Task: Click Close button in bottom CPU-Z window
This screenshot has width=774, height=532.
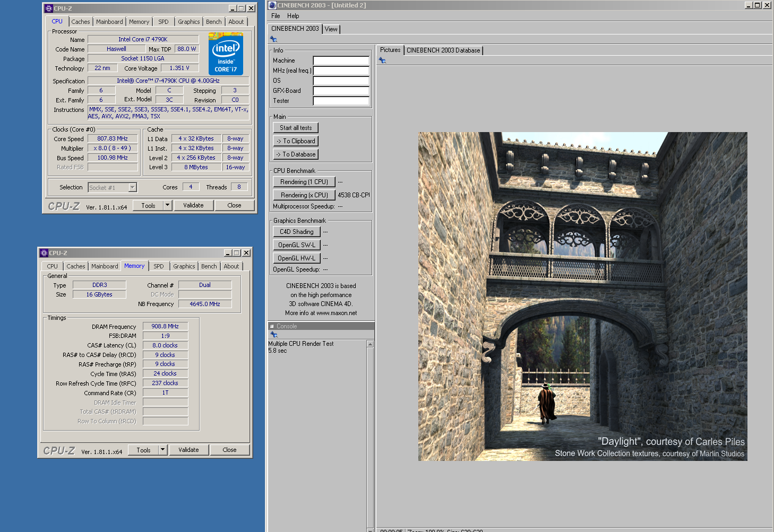Action: [x=229, y=450]
